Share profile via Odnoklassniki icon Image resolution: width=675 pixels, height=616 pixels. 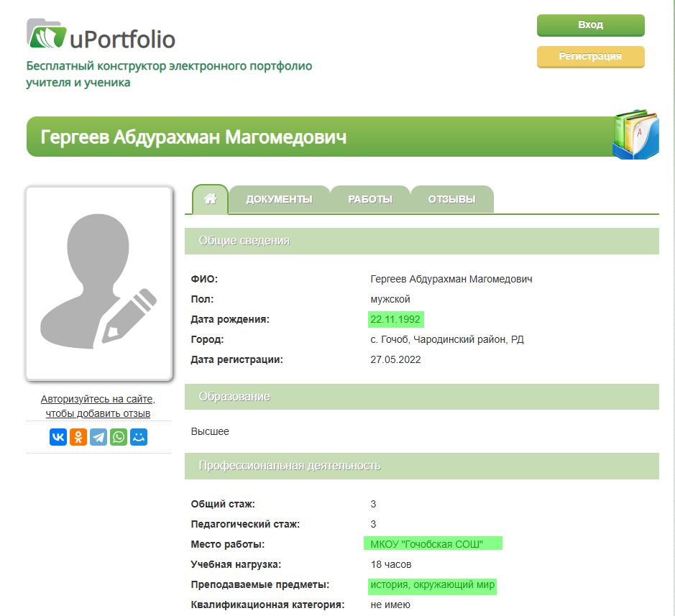click(x=78, y=436)
